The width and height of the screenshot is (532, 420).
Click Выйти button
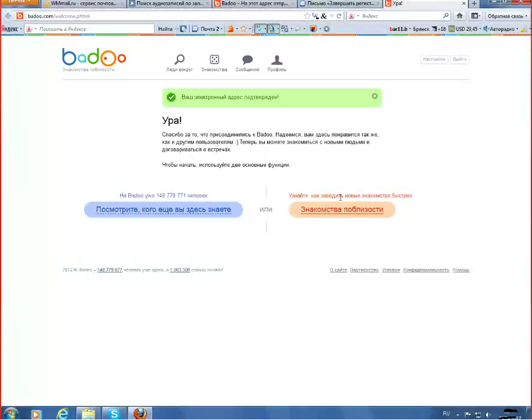(x=460, y=59)
